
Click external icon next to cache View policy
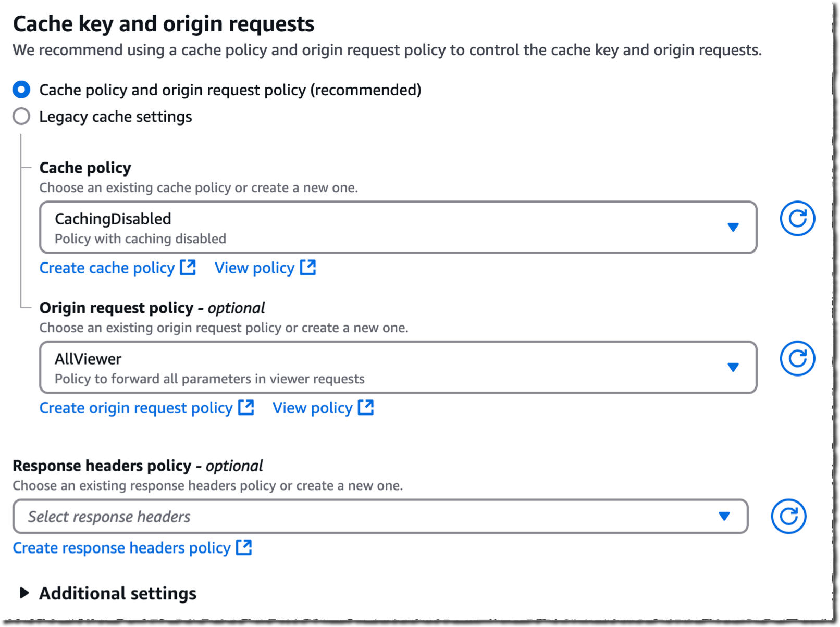point(308,268)
